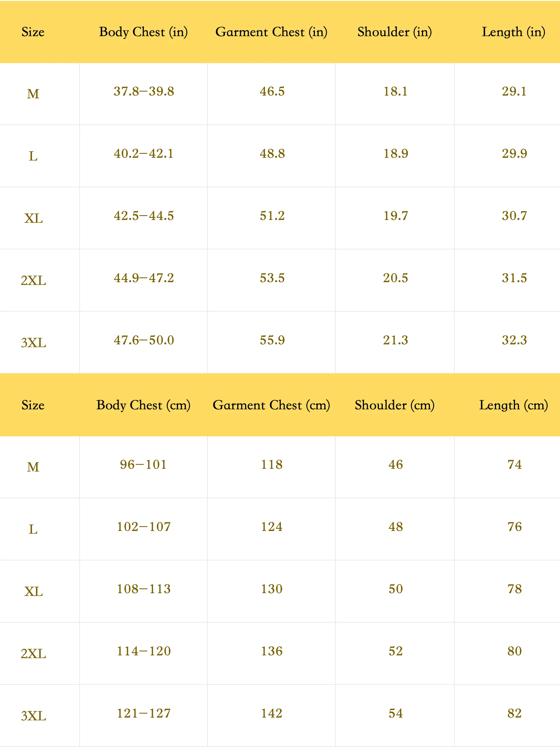
Task: Click the 19.7 shoulder measurement cell
Action: click(396, 216)
